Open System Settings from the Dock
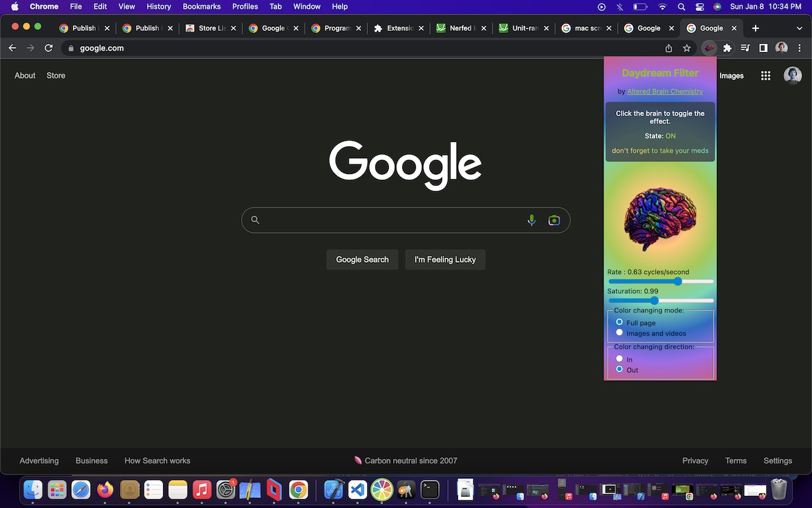Image resolution: width=812 pixels, height=508 pixels. [226, 490]
